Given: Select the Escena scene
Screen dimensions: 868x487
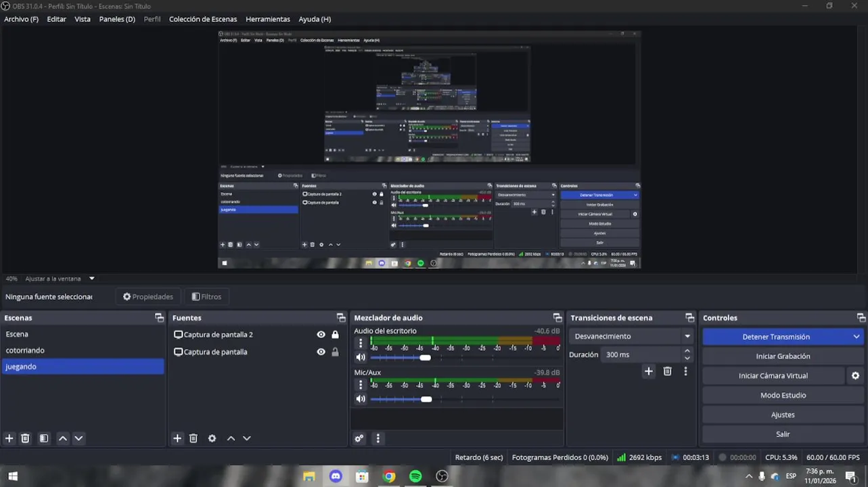Looking at the screenshot, I should click(83, 334).
